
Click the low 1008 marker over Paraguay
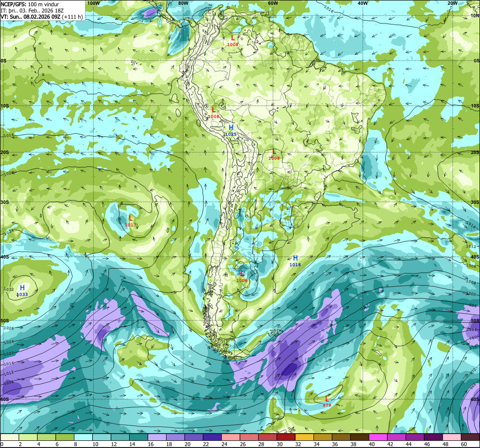(x=274, y=154)
